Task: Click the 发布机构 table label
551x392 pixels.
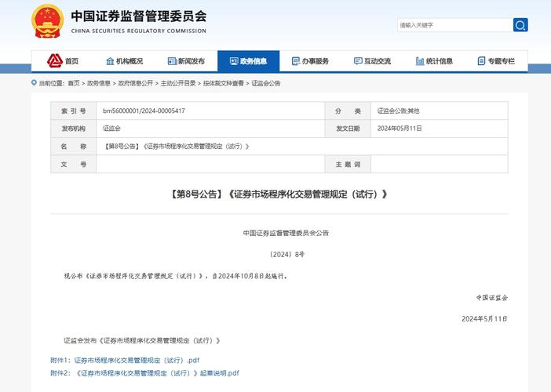Action: (74, 129)
